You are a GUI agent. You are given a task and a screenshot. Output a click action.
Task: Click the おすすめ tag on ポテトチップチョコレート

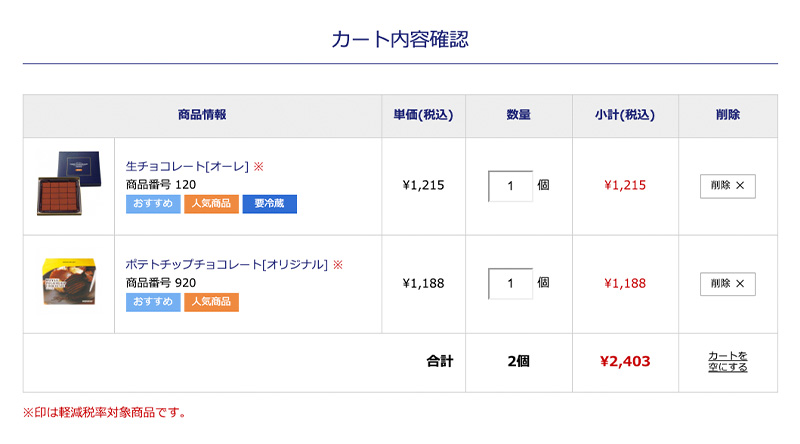(153, 302)
